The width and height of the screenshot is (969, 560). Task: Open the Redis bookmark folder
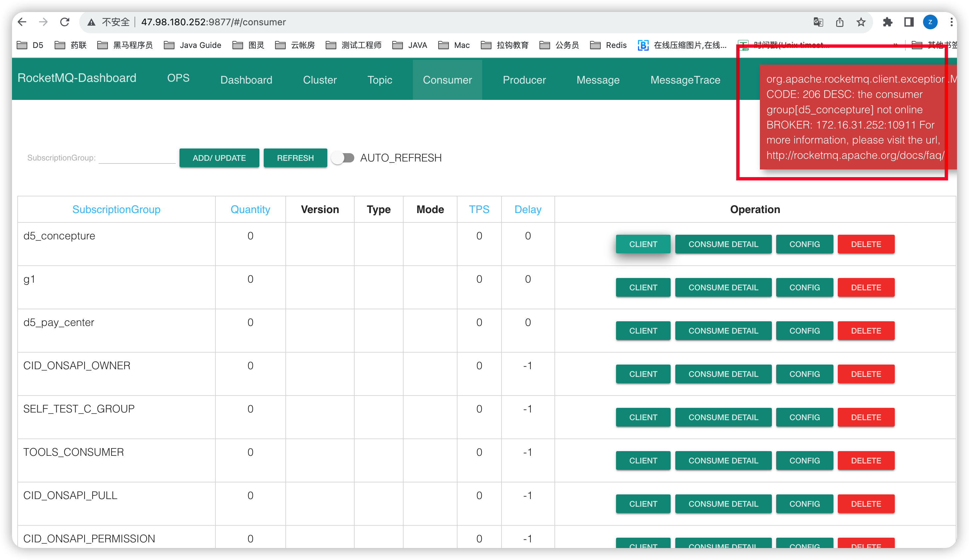(x=608, y=45)
